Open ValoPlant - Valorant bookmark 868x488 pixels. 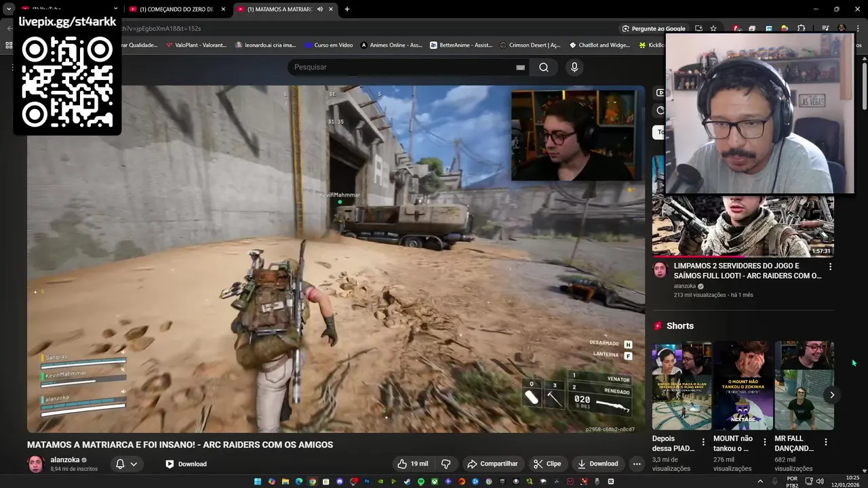pos(195,45)
